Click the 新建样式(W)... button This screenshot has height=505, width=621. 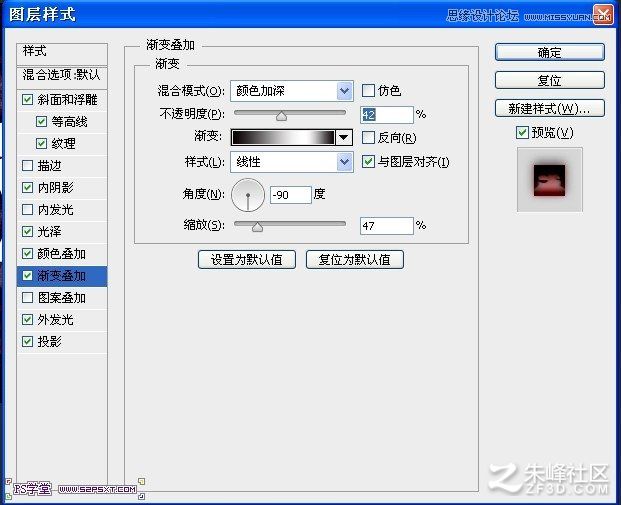click(x=550, y=108)
